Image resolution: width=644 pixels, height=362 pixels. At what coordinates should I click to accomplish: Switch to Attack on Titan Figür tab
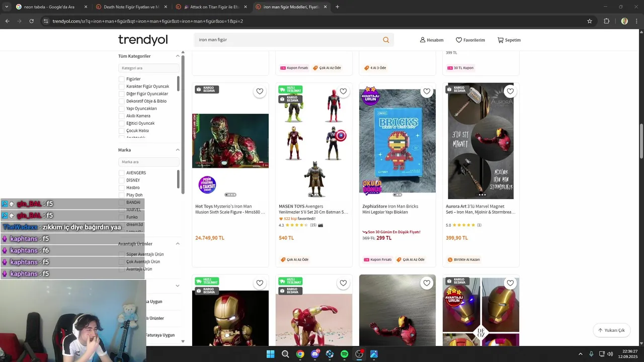pos(211,7)
